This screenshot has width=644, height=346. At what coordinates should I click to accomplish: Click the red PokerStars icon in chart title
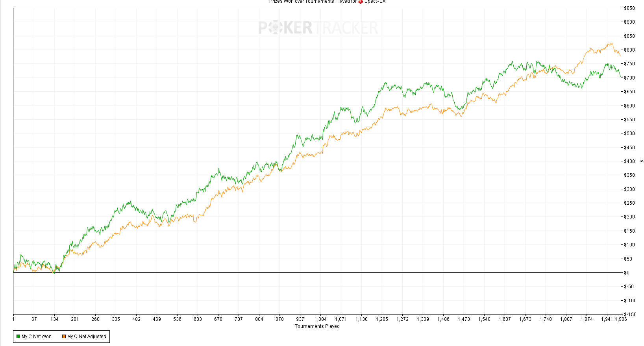360,2
